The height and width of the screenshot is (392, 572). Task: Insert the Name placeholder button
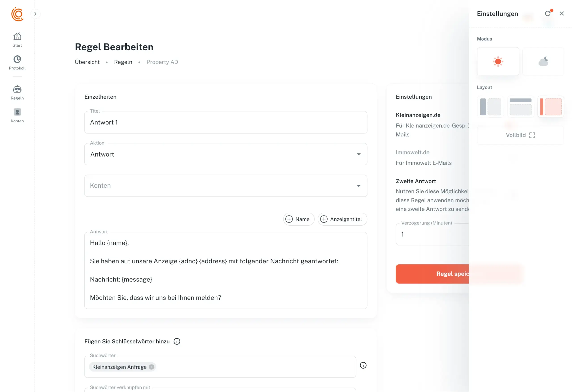point(299,219)
